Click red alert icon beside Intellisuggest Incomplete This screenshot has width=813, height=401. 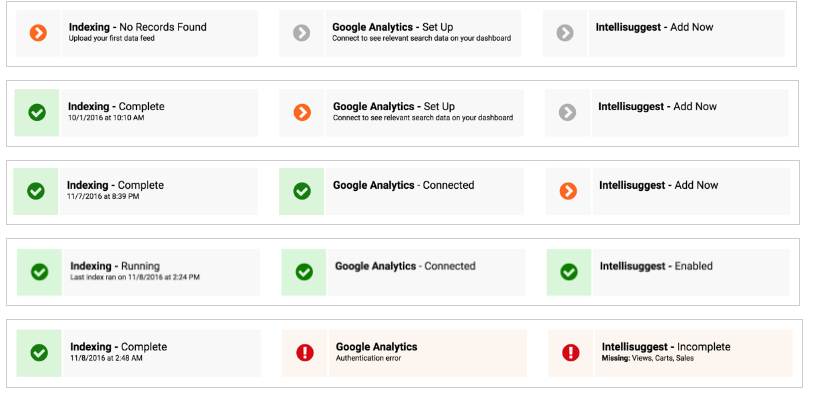[571, 352]
